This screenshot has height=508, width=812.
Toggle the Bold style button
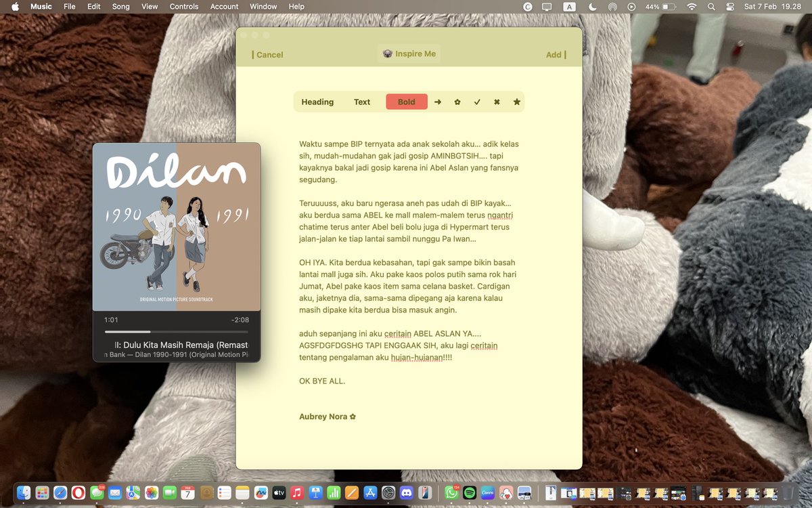pos(407,102)
